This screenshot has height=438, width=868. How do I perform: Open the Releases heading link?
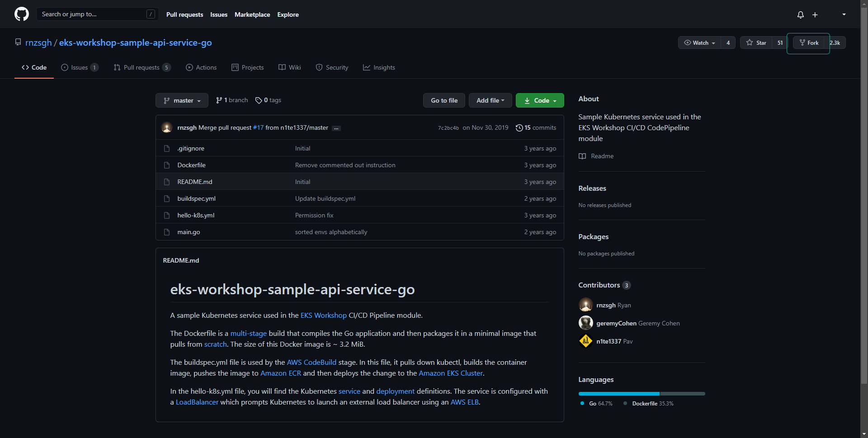[x=592, y=188]
